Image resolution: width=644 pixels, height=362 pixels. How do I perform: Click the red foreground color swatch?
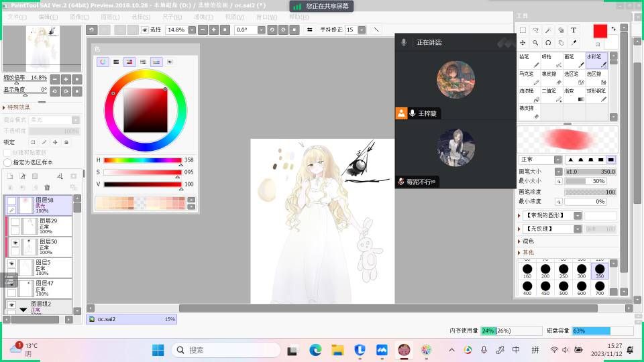click(600, 31)
